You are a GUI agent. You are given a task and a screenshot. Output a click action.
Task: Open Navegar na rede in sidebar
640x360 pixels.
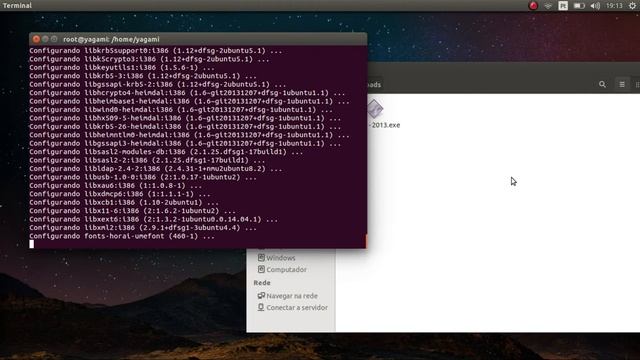click(287, 296)
